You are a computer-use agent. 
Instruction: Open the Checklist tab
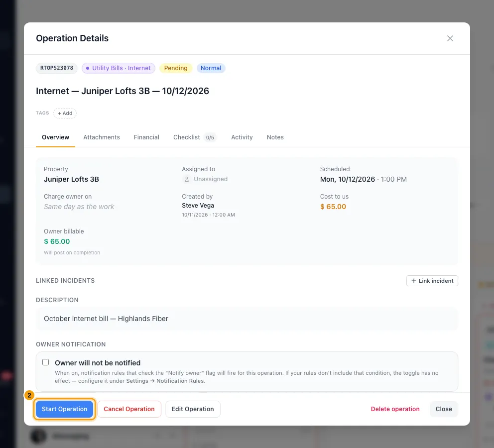pos(194,137)
